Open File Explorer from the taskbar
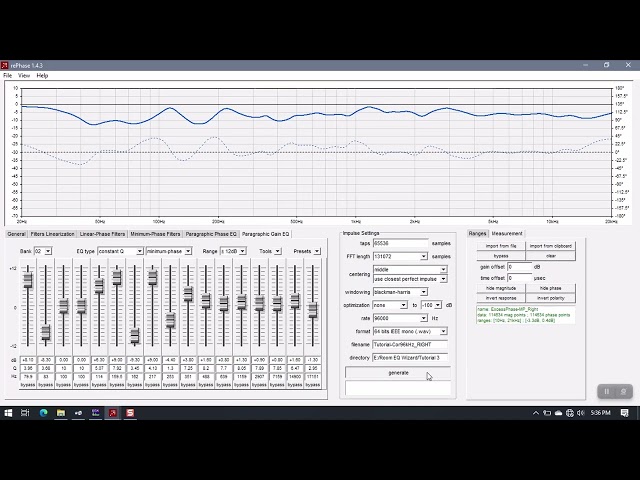 [61, 413]
